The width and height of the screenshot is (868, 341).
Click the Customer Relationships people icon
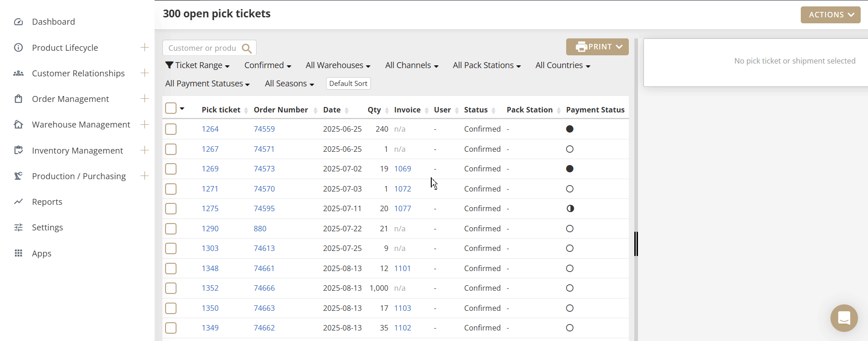(18, 73)
